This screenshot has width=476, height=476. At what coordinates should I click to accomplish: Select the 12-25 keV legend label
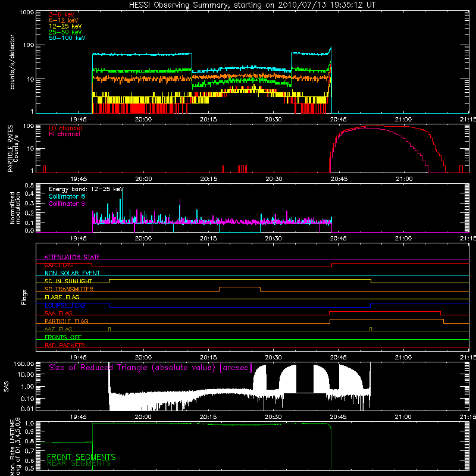65,26
